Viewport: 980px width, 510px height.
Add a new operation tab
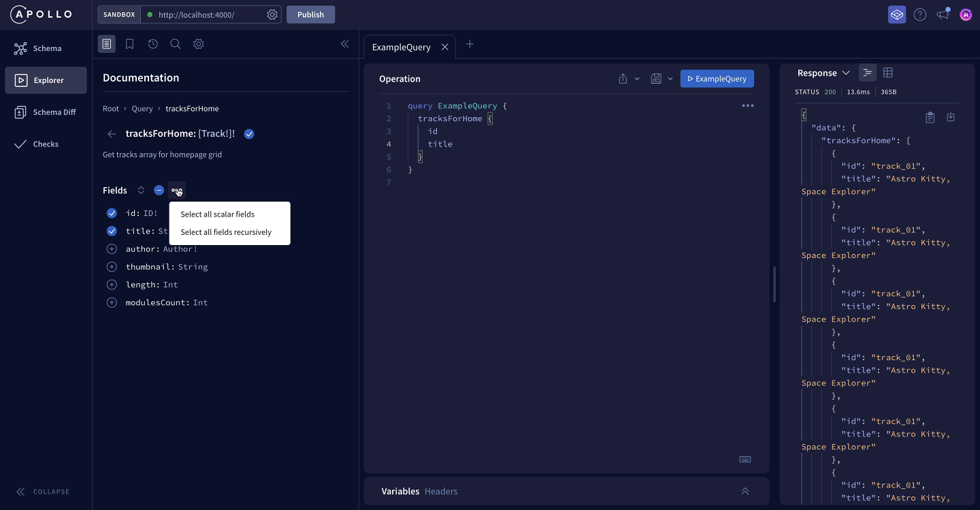click(x=470, y=44)
